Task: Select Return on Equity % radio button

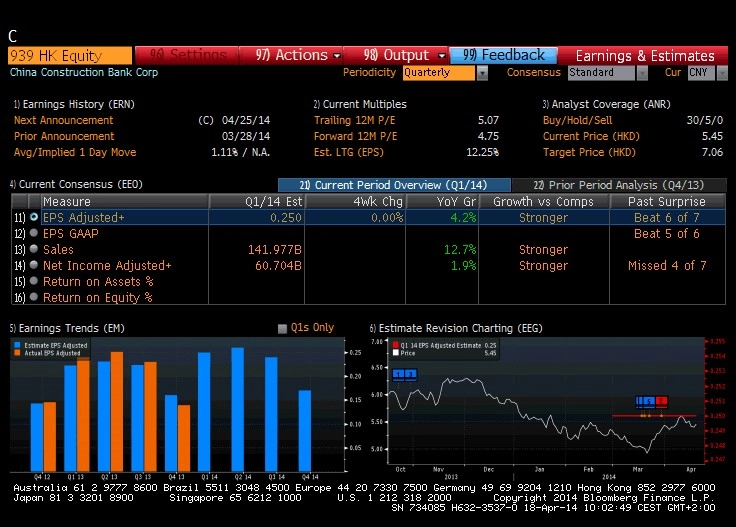Action: tap(34, 297)
